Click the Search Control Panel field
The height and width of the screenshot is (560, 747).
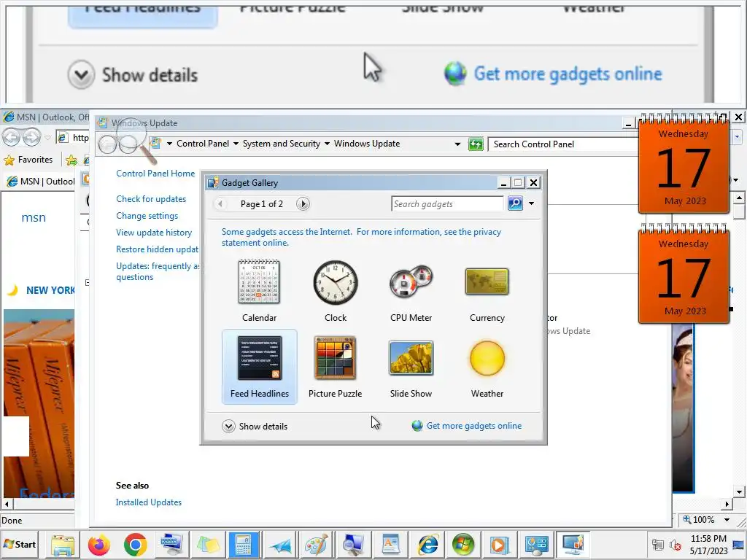tap(564, 144)
